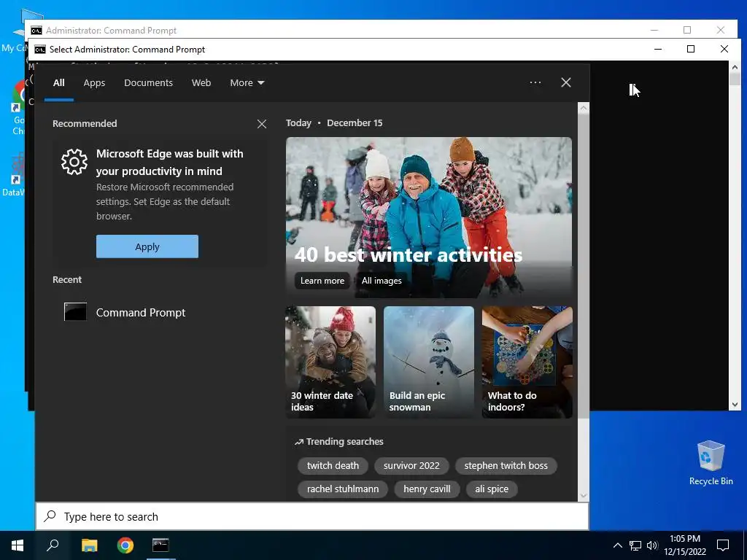The image size is (747, 560).
Task: Close the search panel with the X
Action: point(566,82)
